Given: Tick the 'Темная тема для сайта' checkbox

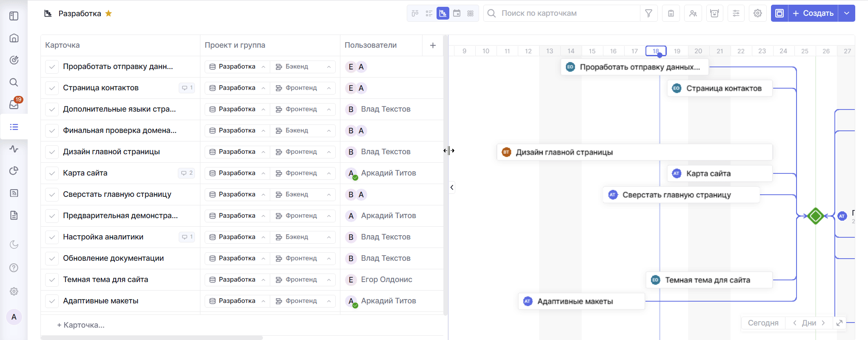Looking at the screenshot, I should [x=52, y=280].
